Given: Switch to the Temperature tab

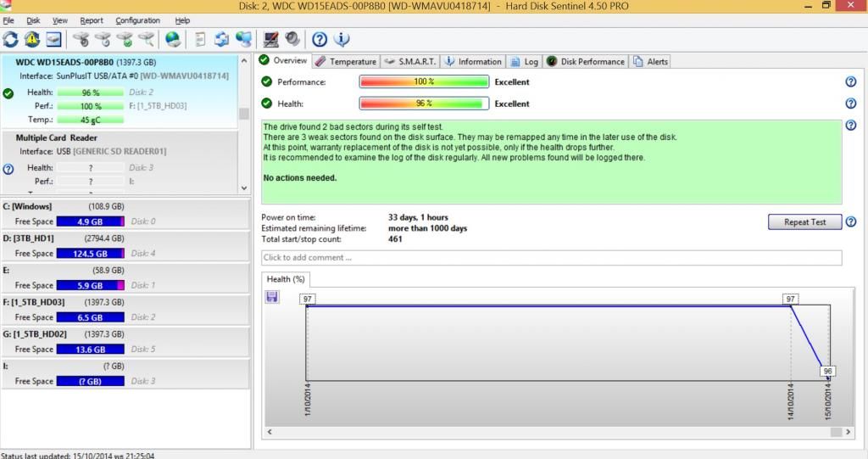Looking at the screenshot, I should coord(346,62).
